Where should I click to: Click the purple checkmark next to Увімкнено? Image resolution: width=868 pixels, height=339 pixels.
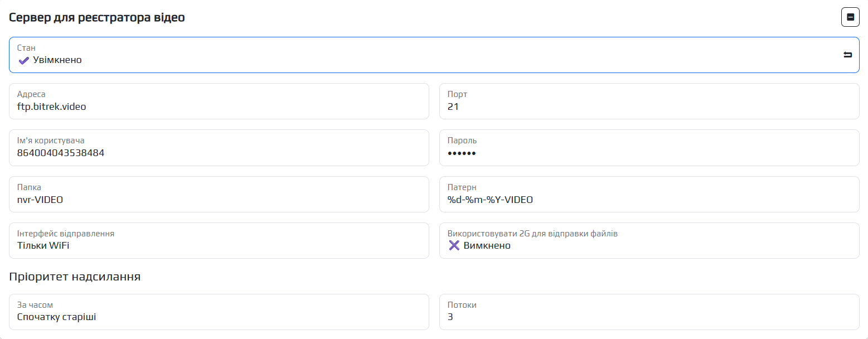23,60
